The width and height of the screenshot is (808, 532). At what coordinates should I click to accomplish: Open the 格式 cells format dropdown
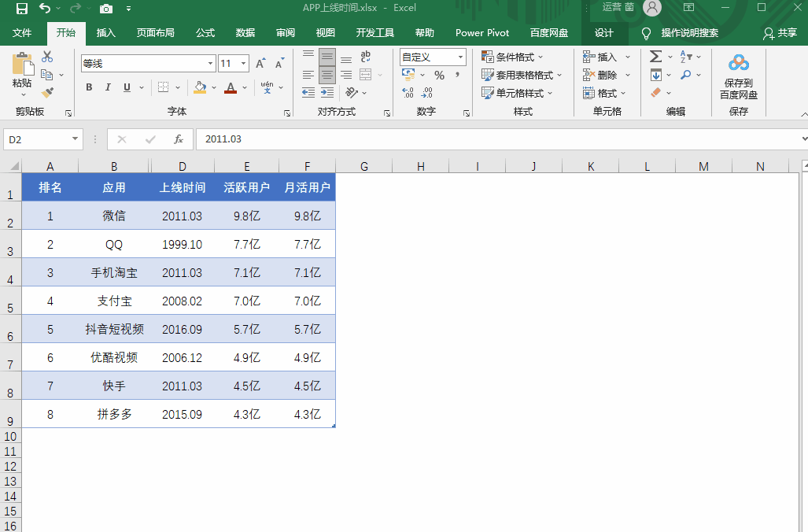pos(604,93)
